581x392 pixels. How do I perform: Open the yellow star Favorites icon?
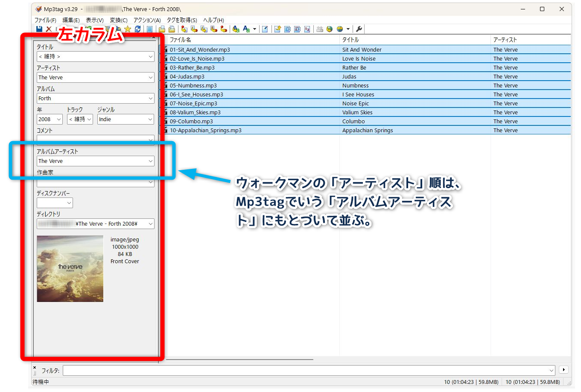(x=127, y=29)
